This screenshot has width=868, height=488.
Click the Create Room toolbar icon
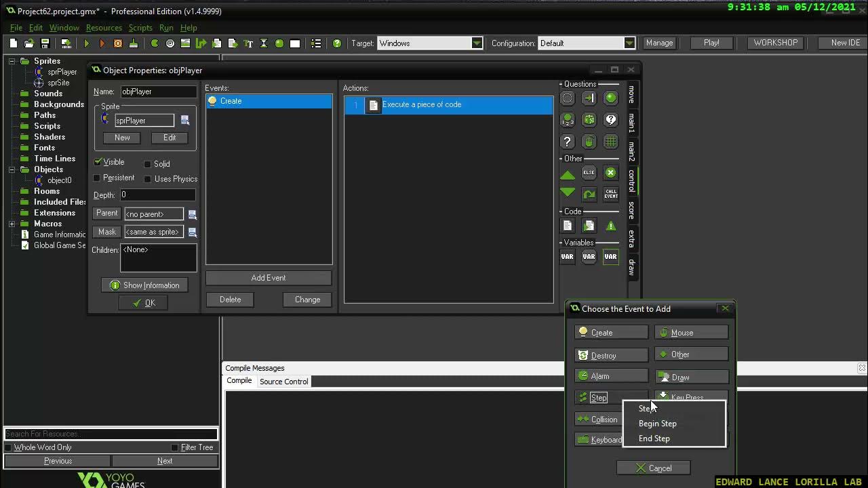pyautogui.click(x=295, y=43)
